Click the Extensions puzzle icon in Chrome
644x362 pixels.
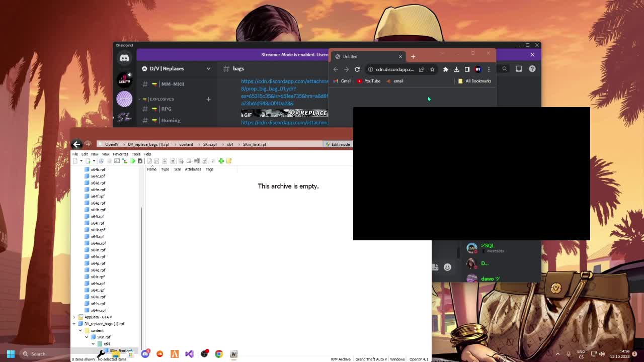[445, 69]
